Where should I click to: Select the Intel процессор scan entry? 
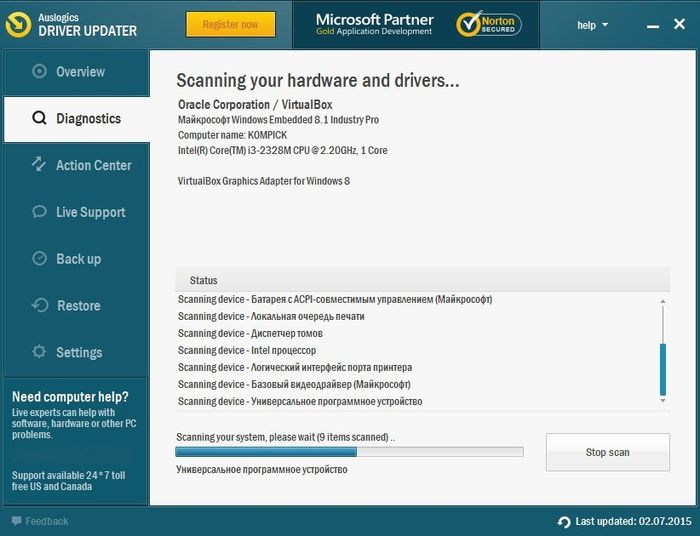247,350
